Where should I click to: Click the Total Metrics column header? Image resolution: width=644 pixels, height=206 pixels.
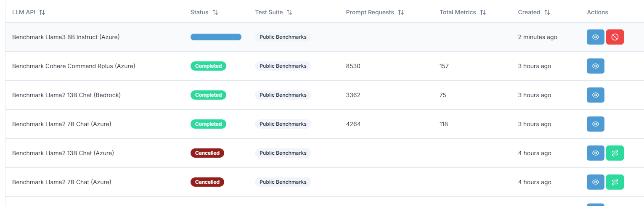458,12
